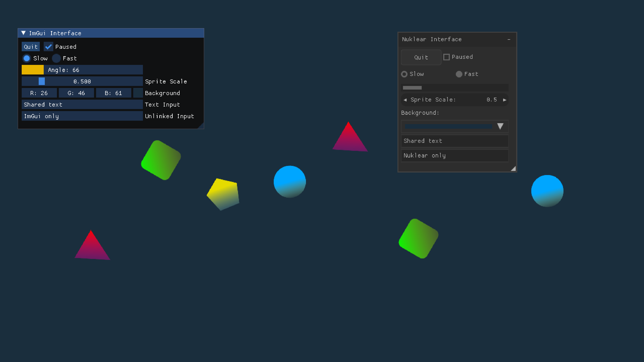Screen dimensions: 644x362
Task: Click the ImGui Quit button
Action: click(x=31, y=47)
